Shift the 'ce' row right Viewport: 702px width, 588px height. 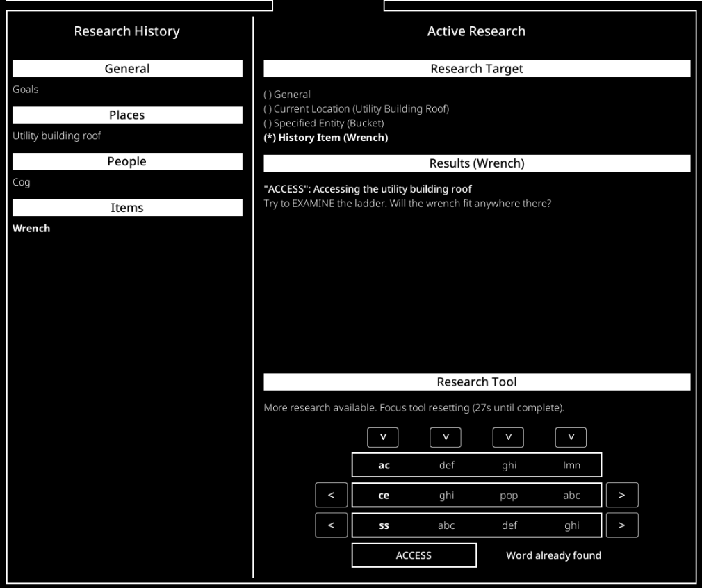pyautogui.click(x=622, y=495)
